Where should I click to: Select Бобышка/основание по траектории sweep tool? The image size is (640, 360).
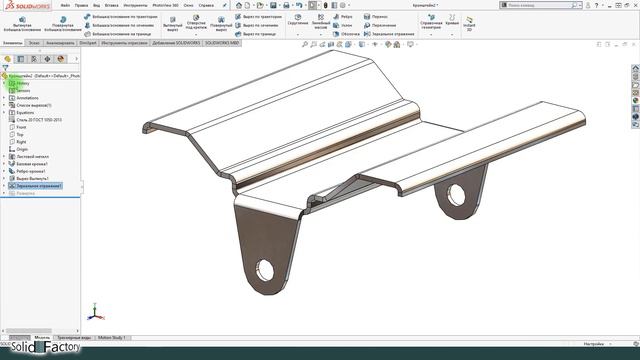pos(120,17)
